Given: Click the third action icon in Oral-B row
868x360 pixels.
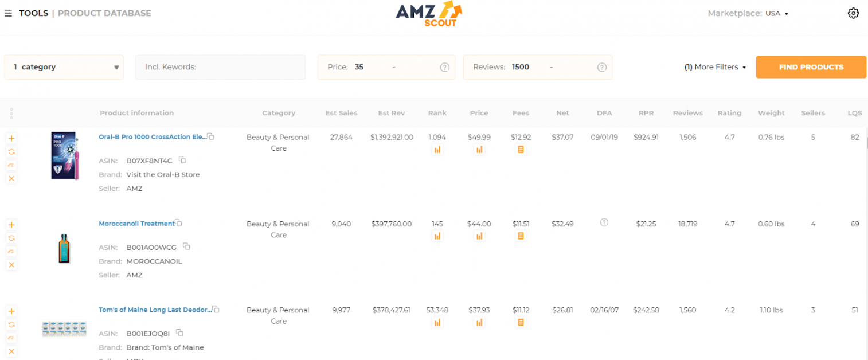Looking at the screenshot, I should tap(11, 165).
